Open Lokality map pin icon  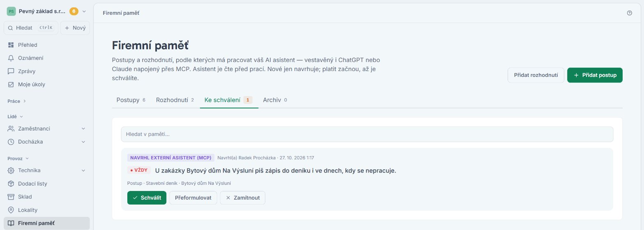[11, 210]
